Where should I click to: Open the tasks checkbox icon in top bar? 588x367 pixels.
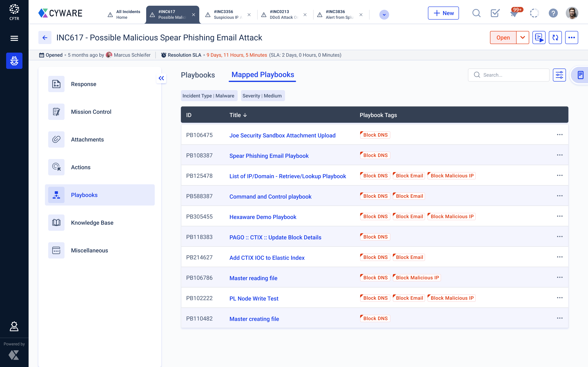(x=495, y=13)
